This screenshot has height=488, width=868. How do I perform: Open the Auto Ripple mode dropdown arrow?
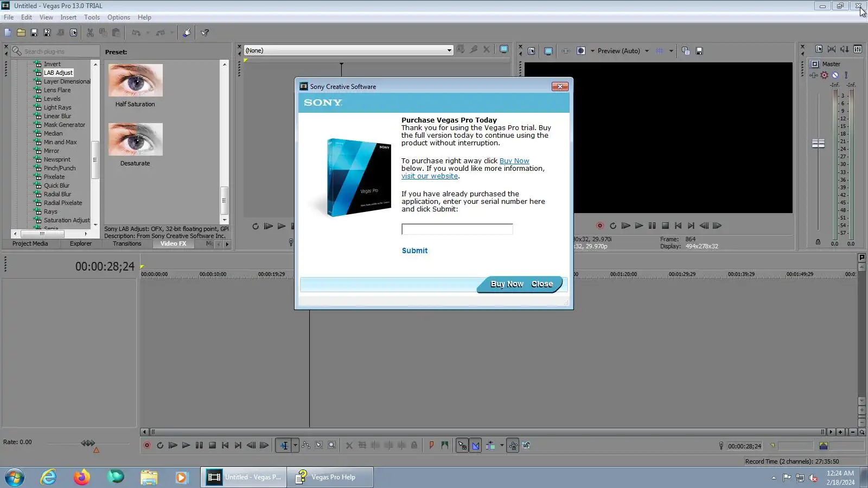(502, 445)
